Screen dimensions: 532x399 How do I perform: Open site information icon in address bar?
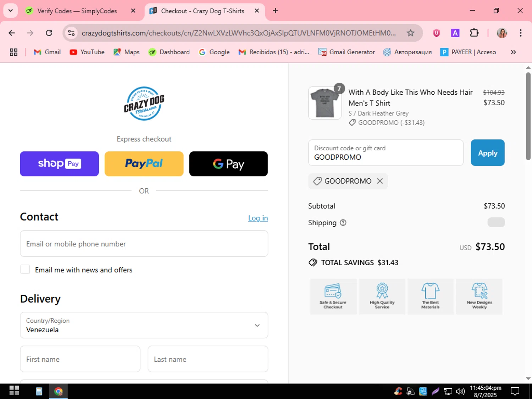[71, 33]
